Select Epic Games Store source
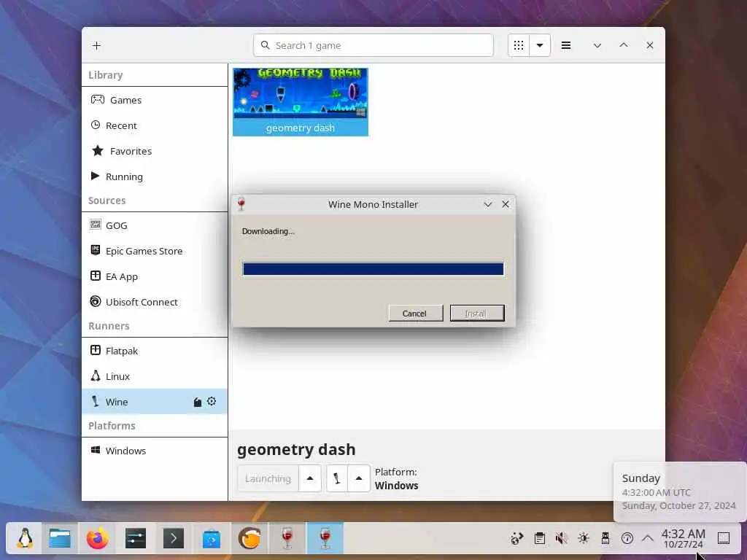747x560 pixels. pyautogui.click(x=155, y=251)
